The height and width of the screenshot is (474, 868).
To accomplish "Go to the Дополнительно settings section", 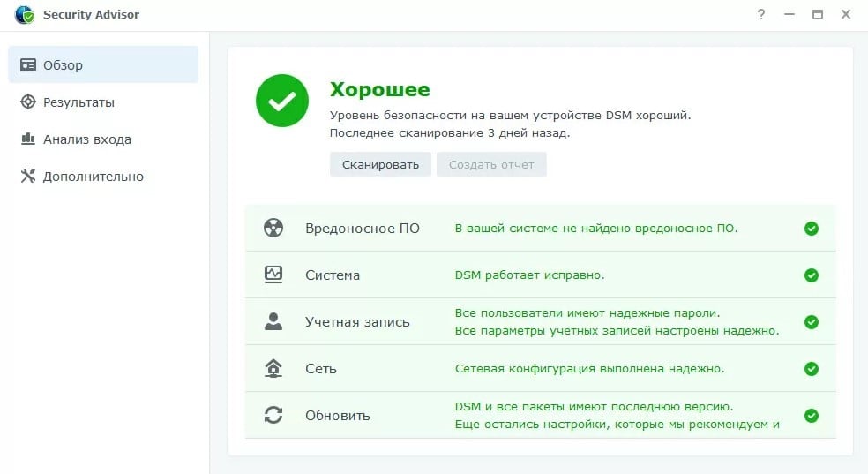I will pyautogui.click(x=93, y=177).
